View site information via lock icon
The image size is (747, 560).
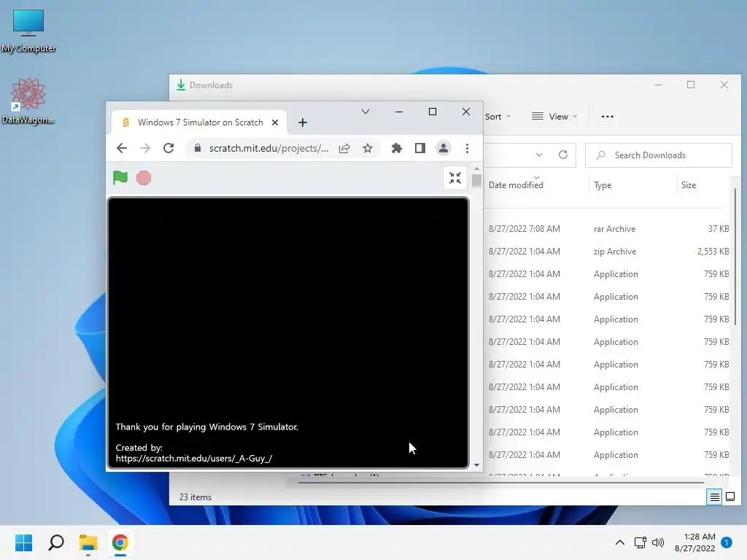197,148
